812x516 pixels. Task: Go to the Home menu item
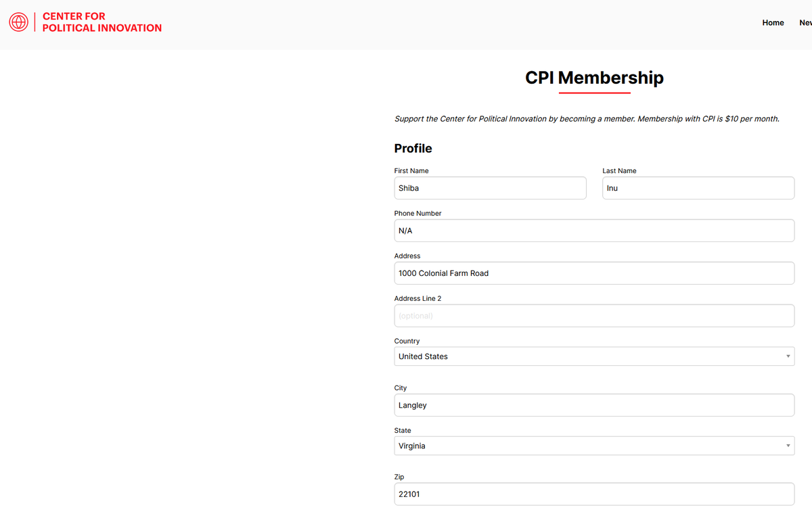[773, 22]
